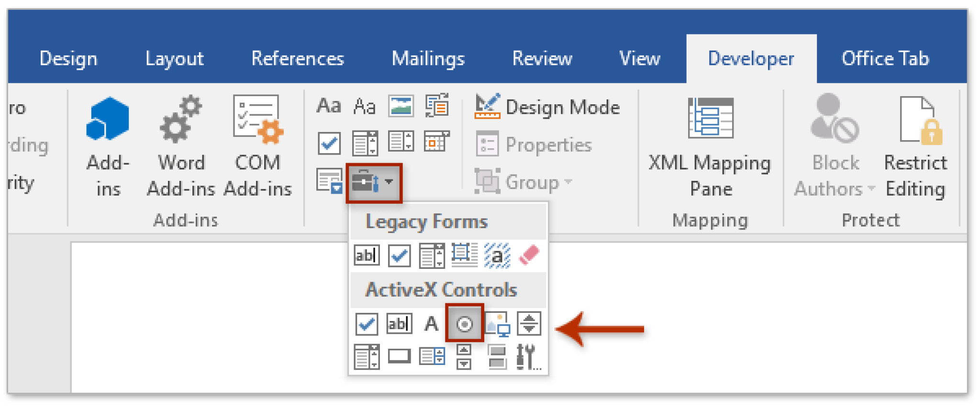Open Restrict Editing pane
Viewport: 980px width, 409px height.
point(915,146)
